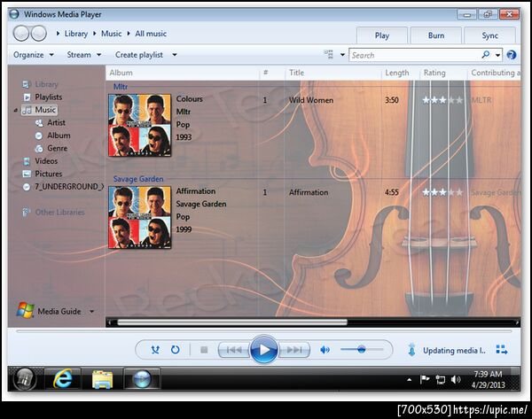Image resolution: width=532 pixels, height=419 pixels.
Task: Click the updating media library status icon
Action: coord(411,350)
